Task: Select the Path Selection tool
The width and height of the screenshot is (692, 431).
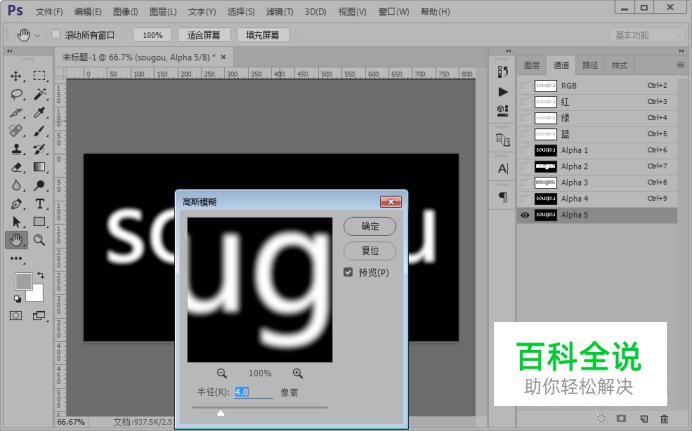Action: (x=16, y=221)
